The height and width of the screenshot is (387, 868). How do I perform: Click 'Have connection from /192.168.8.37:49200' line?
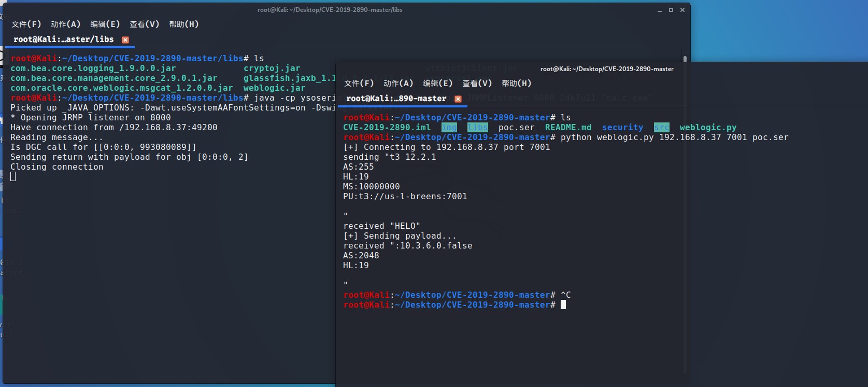point(114,128)
